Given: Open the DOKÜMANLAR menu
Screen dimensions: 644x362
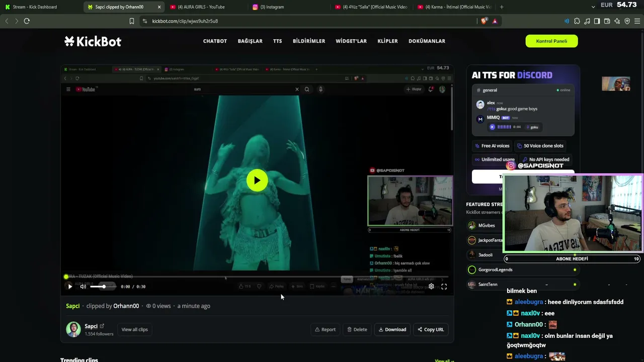Looking at the screenshot, I should coord(427,41).
